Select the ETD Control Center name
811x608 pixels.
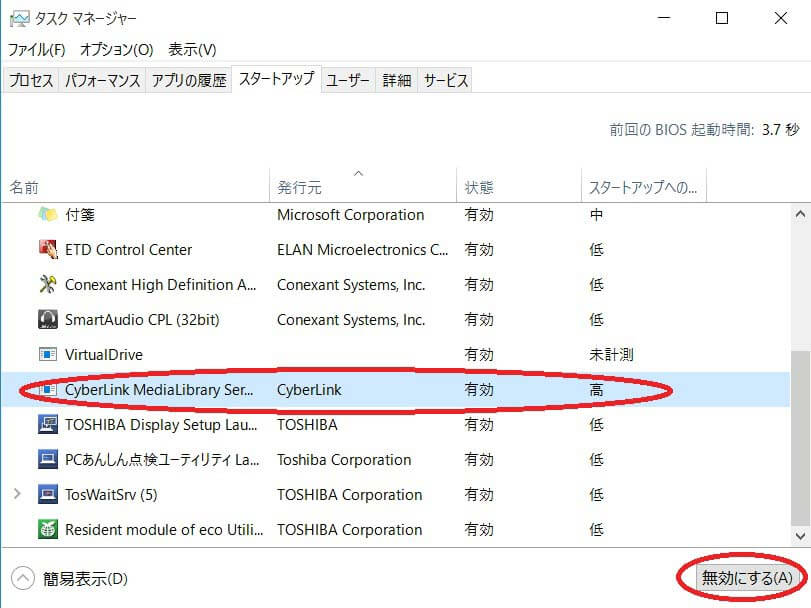(x=128, y=250)
